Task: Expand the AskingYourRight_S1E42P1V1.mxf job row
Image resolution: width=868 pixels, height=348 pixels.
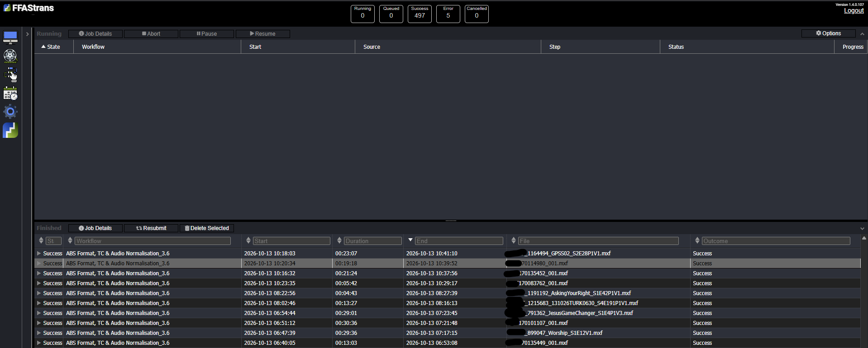Action: coord(39,293)
